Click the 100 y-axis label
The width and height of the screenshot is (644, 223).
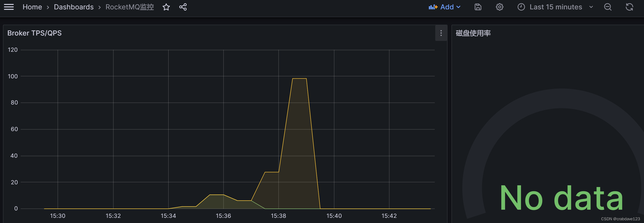click(13, 76)
